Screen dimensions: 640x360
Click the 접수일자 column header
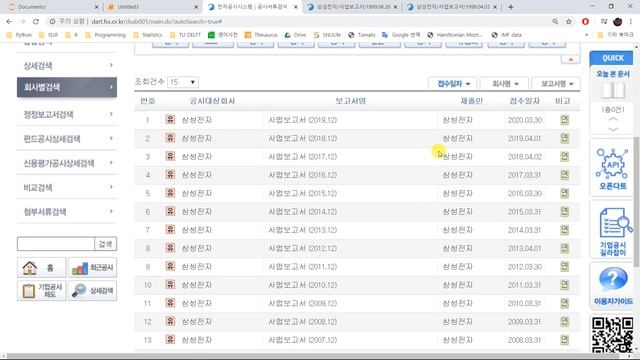coord(524,101)
